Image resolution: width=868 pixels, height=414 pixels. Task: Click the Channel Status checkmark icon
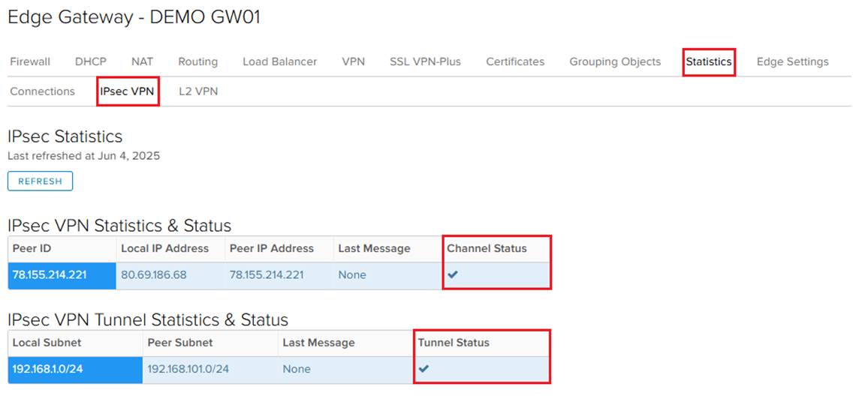453,274
